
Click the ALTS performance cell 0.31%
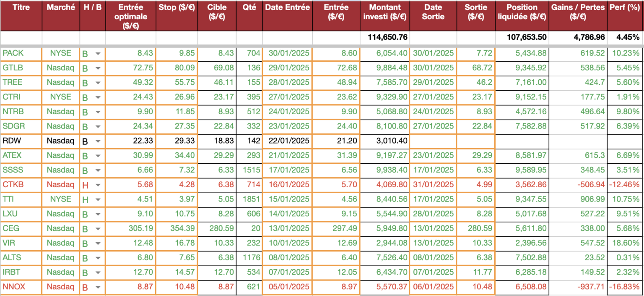[625, 257]
